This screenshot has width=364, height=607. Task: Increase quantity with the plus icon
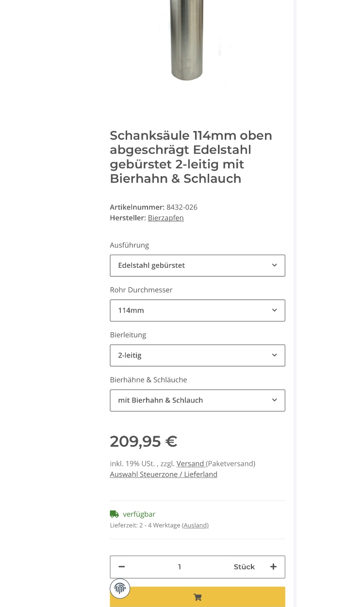(x=273, y=567)
